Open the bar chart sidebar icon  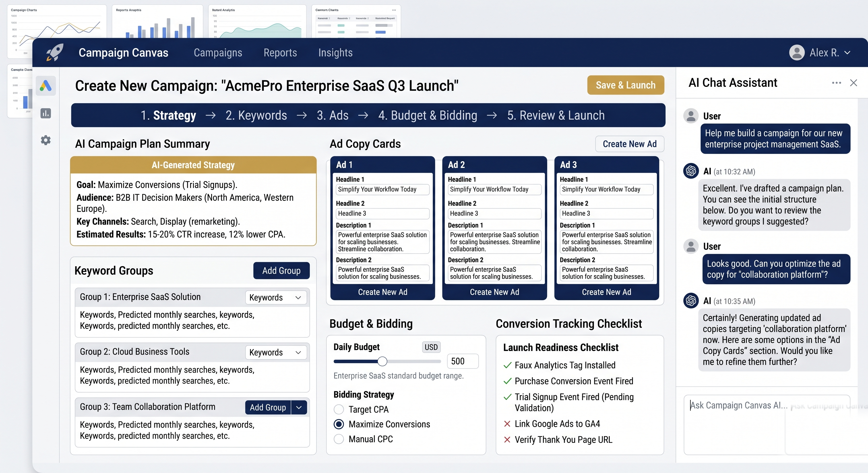[46, 113]
